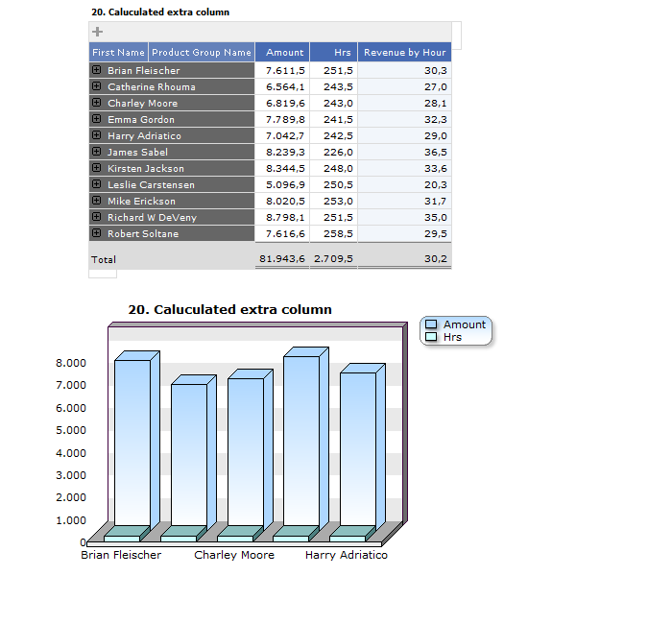Expand the Brian Fleischer row
Screen dimensions: 672x624
pos(96,70)
